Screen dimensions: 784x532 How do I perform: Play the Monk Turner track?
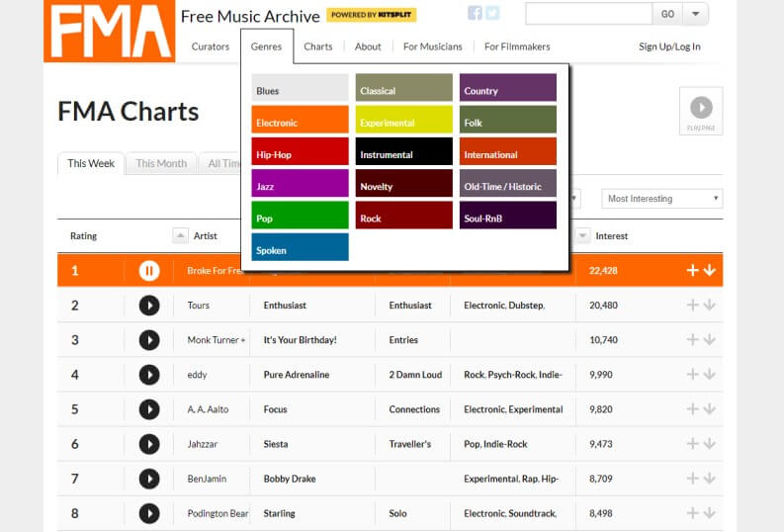click(149, 340)
